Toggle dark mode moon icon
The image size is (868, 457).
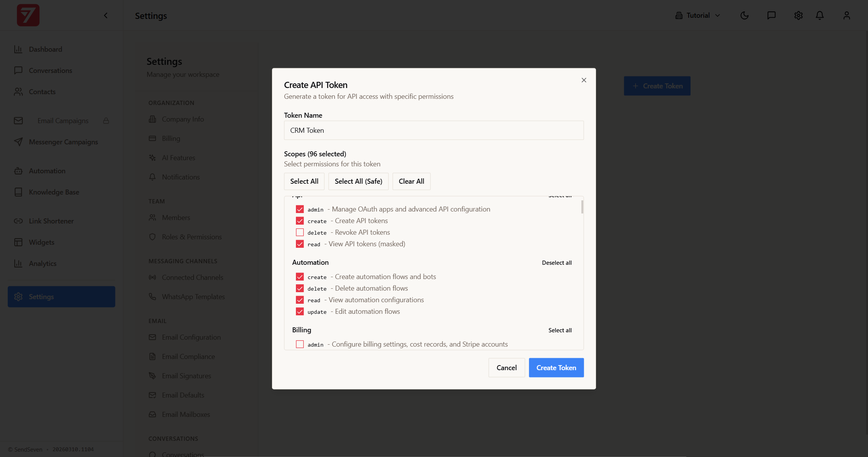point(745,15)
